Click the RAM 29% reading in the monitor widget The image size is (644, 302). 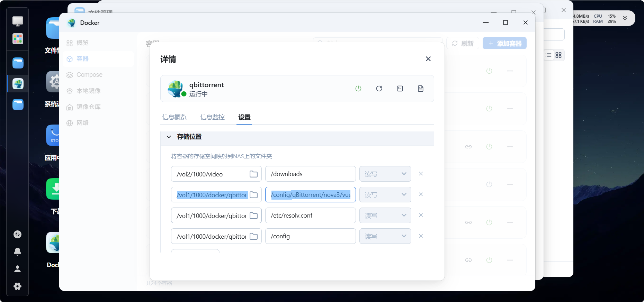605,21
